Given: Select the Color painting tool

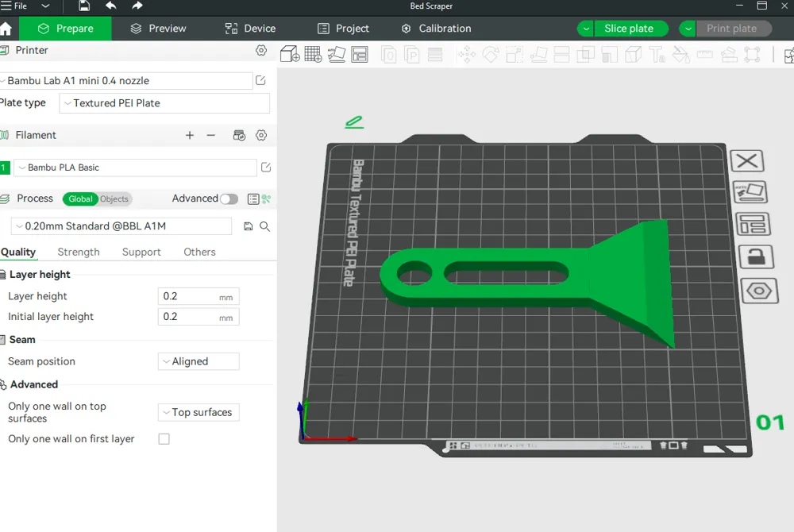Looking at the screenshot, I should pyautogui.click(x=680, y=54).
